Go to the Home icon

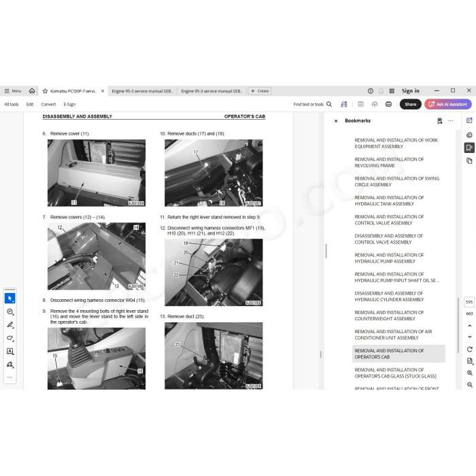32,90
